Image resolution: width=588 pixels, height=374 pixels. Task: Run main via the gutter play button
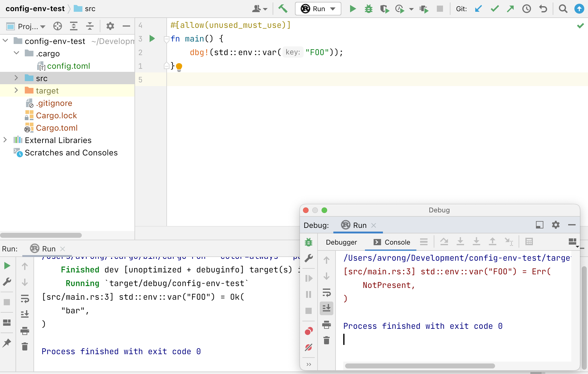click(152, 39)
